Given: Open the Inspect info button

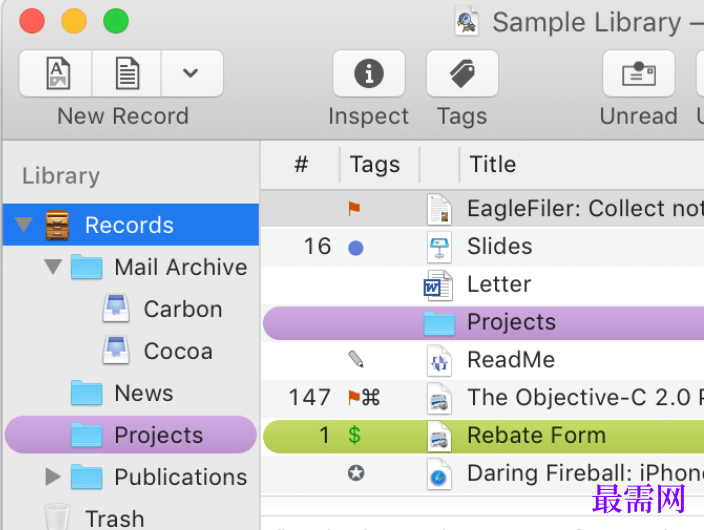Looking at the screenshot, I should click(369, 73).
